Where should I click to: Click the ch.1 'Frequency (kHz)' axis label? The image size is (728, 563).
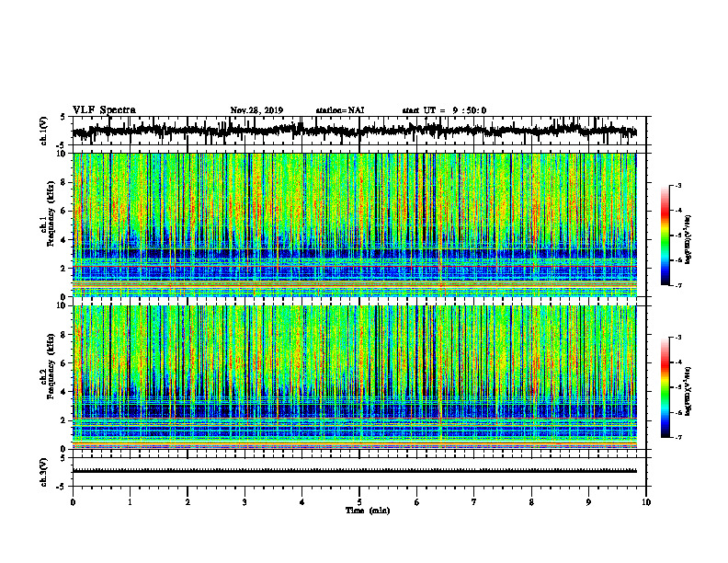51,213
